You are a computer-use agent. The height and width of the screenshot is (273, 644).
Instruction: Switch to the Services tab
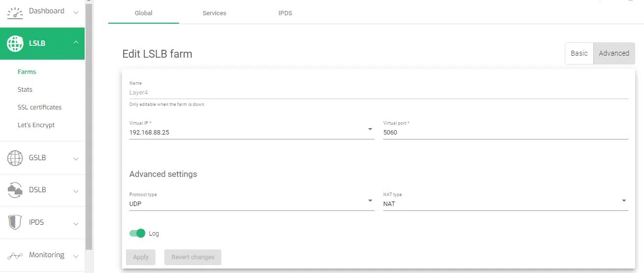(x=214, y=13)
